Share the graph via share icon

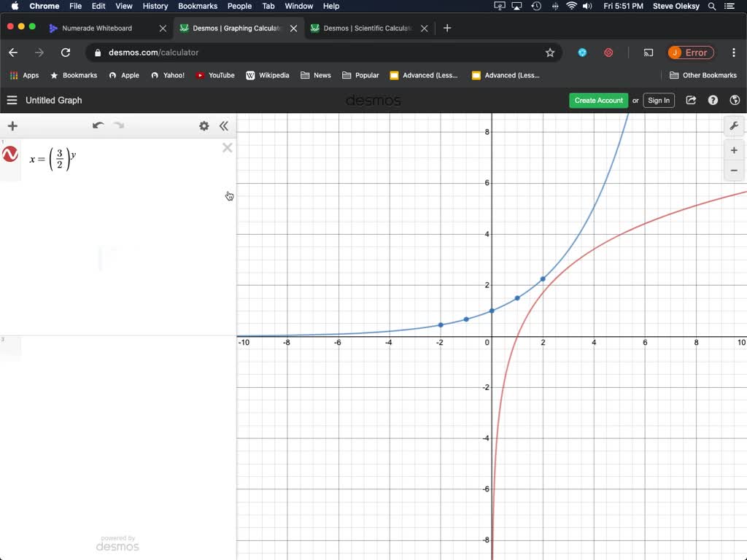click(691, 101)
